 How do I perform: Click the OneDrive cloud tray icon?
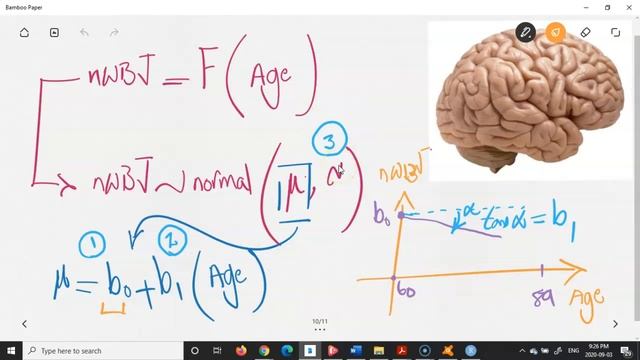534,351
